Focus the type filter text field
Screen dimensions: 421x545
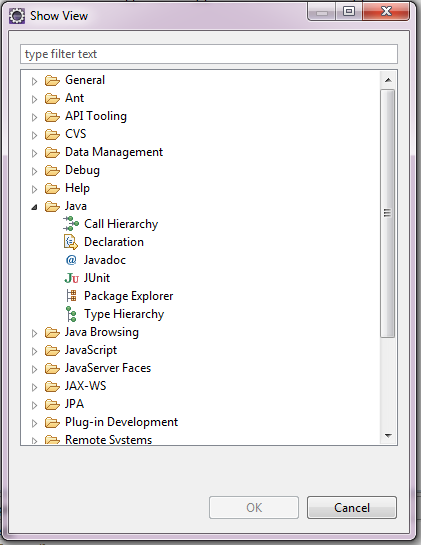pos(209,54)
